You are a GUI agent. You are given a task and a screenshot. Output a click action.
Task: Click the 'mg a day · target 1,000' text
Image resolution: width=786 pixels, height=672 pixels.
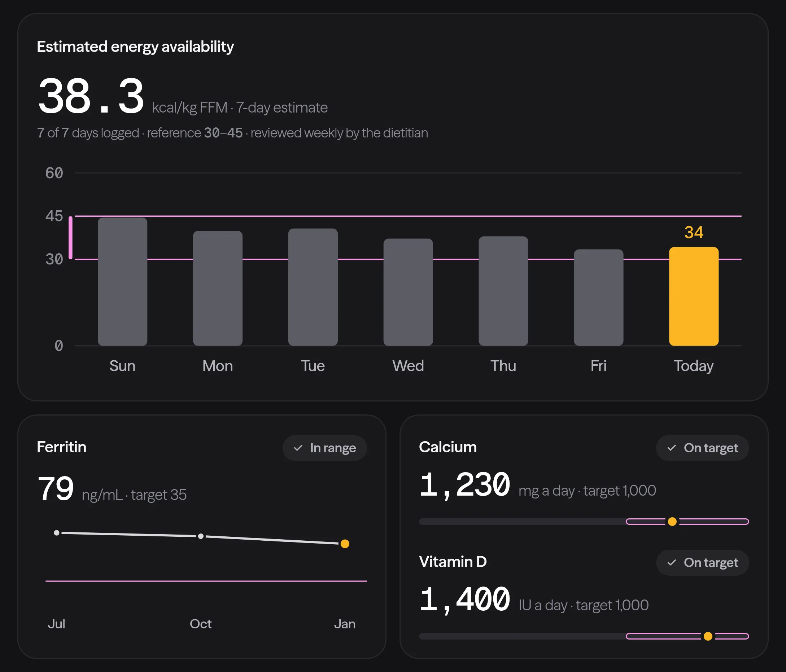[587, 491]
